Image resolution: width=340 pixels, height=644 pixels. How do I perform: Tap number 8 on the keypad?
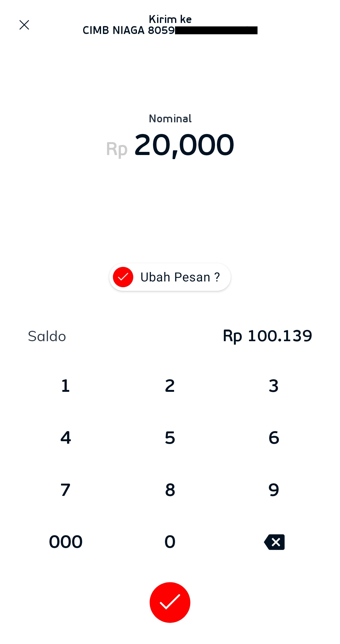(170, 490)
